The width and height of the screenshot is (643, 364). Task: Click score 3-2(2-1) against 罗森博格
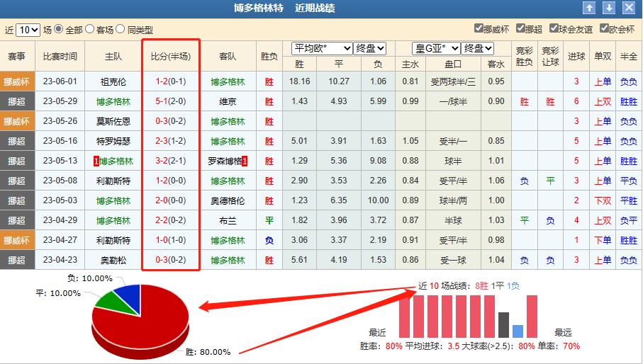pyautogui.click(x=171, y=161)
